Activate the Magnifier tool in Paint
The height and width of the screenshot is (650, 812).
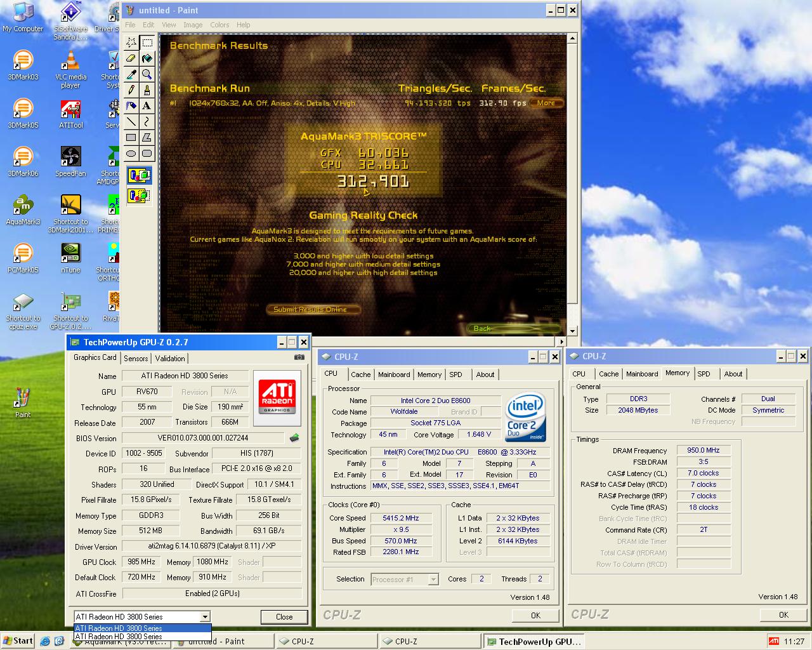coord(147,74)
